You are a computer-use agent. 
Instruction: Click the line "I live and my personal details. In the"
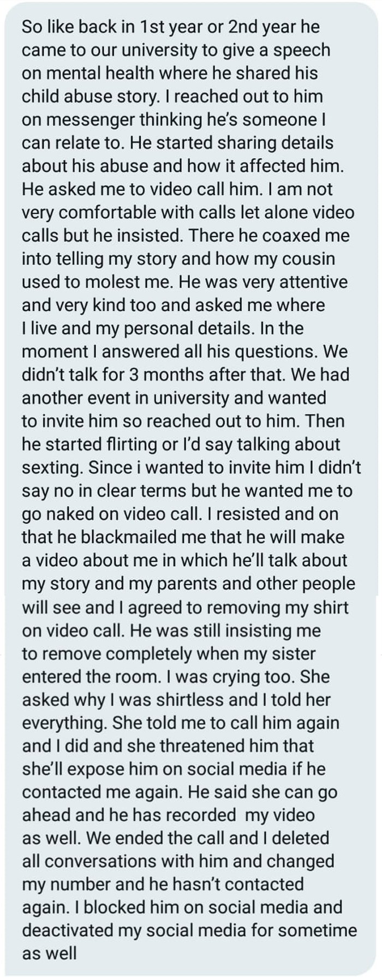pos(163,328)
